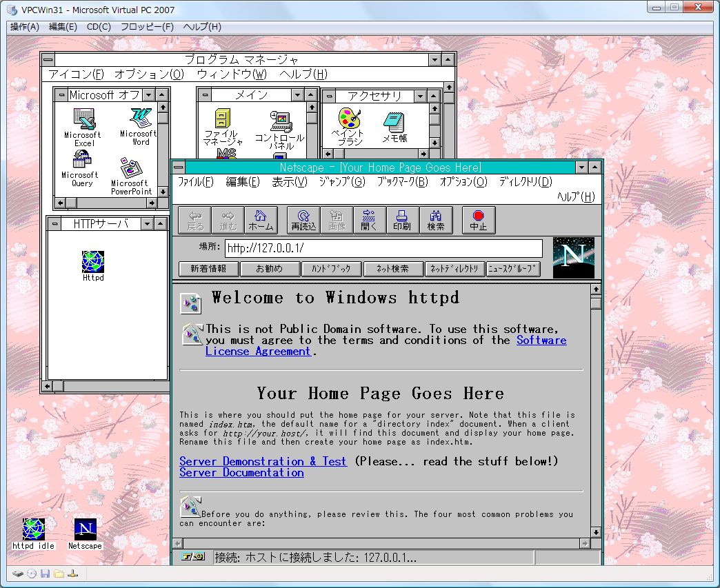Open Netscape ブックマーク(B) menu
720x588 pixels.
point(402,182)
